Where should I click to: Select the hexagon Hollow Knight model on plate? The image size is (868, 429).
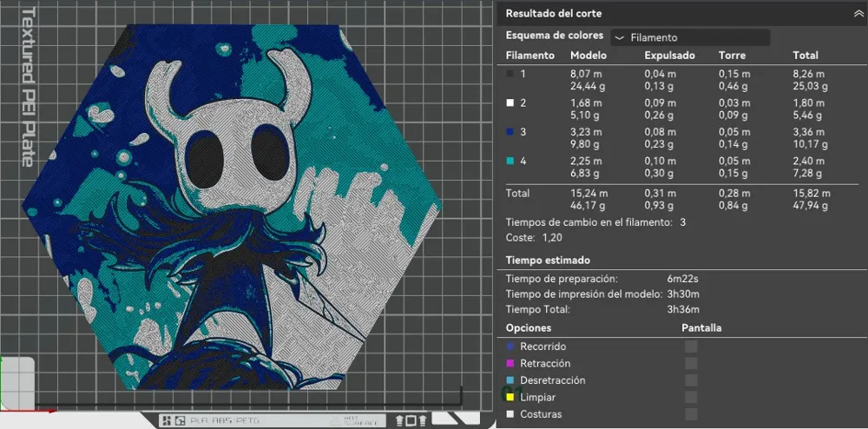(x=232, y=207)
